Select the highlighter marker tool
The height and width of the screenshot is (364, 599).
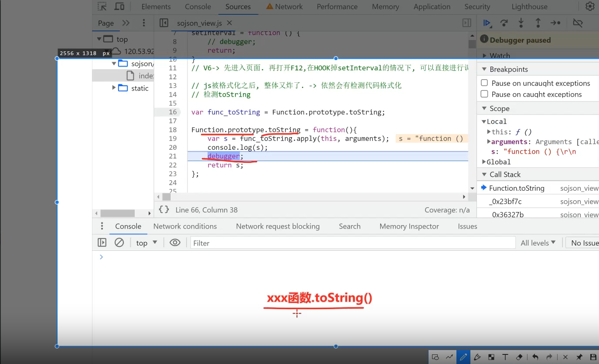[477, 357]
